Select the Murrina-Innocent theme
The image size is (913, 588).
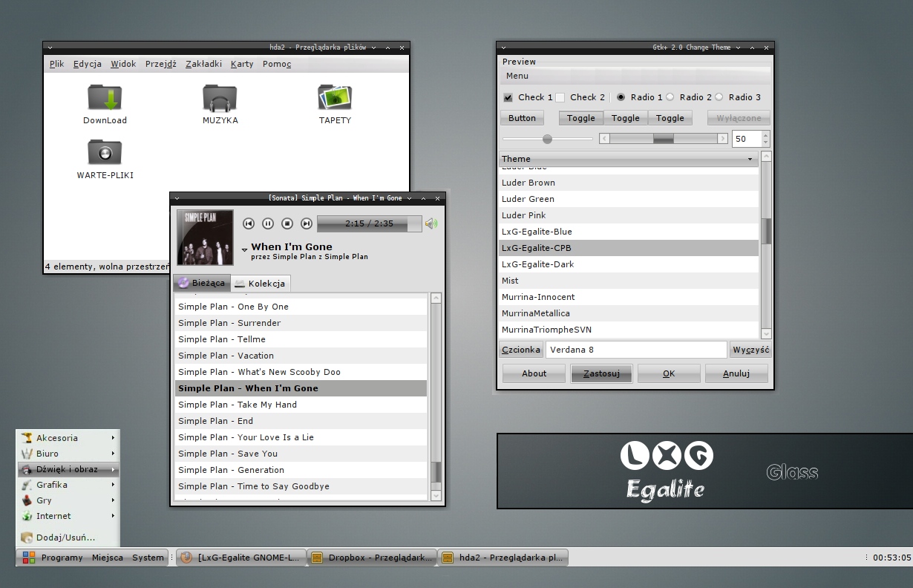coord(629,297)
